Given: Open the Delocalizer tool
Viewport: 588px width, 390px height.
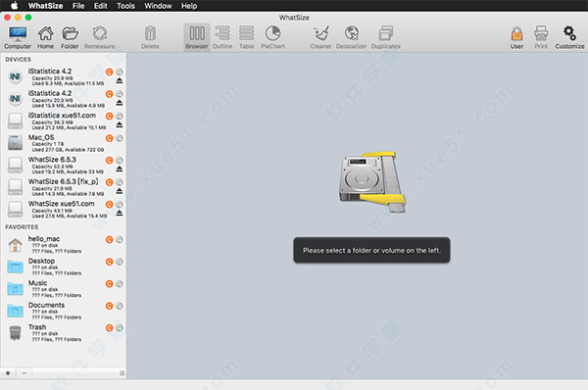Looking at the screenshot, I should coord(352,37).
